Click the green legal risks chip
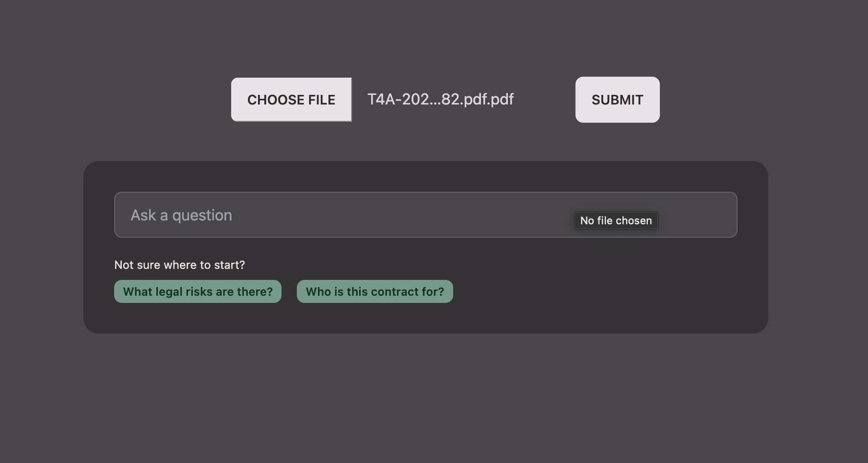 pos(198,291)
